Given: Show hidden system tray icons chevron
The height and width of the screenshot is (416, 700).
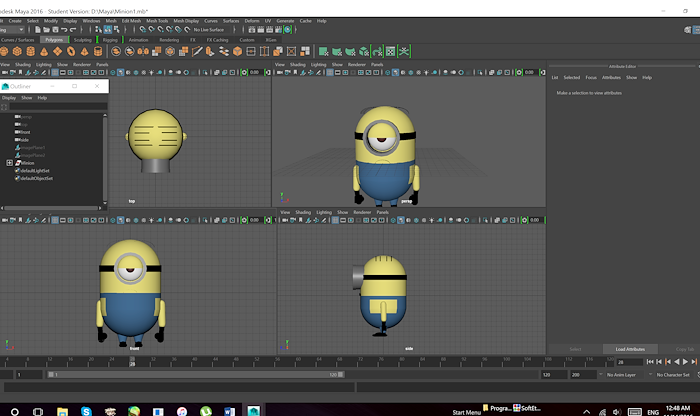Looking at the screenshot, I should 587,412.
